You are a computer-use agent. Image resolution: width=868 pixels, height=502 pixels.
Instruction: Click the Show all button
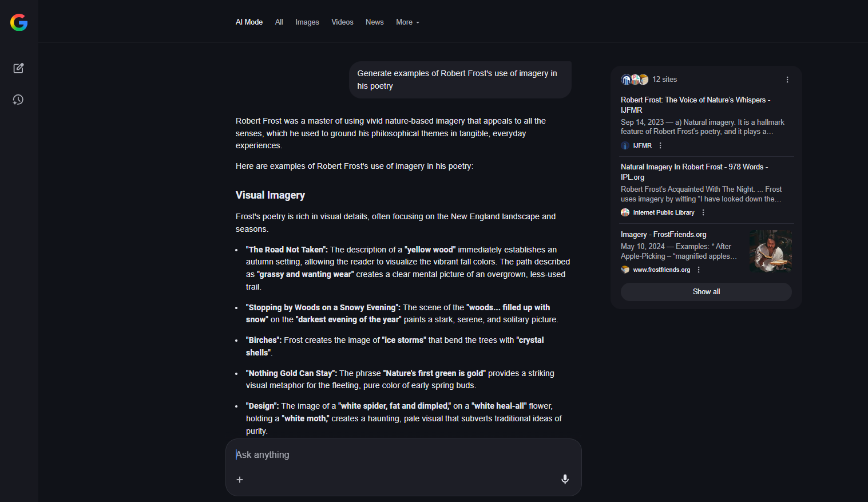pyautogui.click(x=706, y=291)
